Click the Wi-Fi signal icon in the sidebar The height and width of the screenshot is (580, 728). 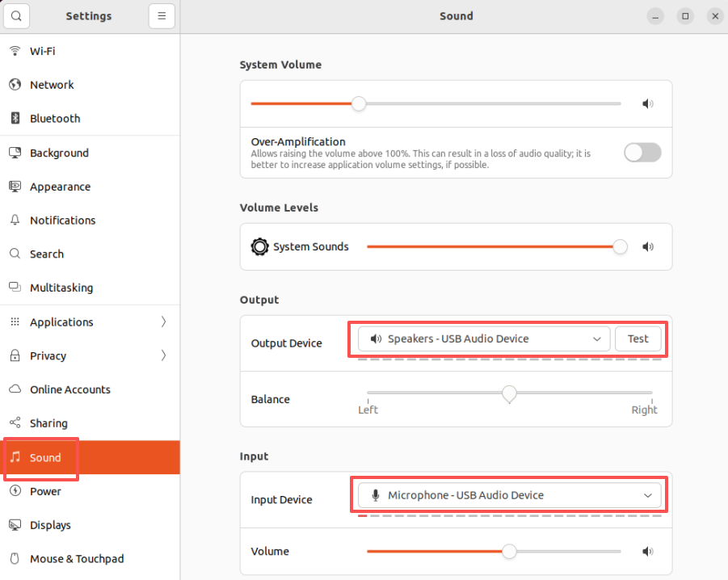tap(15, 51)
